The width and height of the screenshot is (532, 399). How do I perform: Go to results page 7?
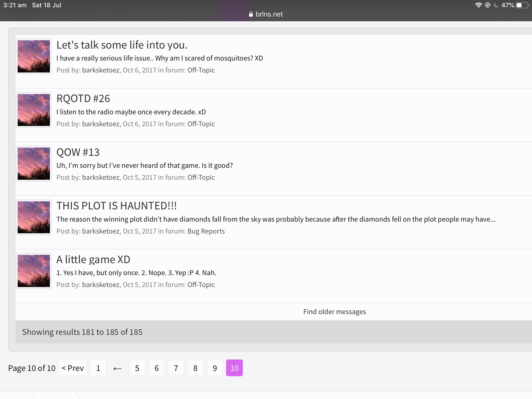tap(176, 368)
